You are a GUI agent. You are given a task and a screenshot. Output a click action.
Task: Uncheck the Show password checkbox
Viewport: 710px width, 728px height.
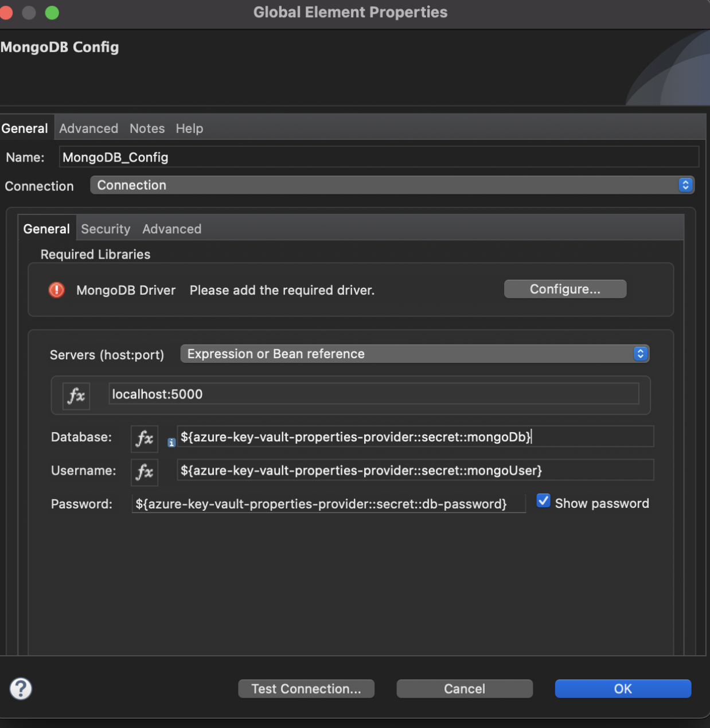(x=543, y=501)
